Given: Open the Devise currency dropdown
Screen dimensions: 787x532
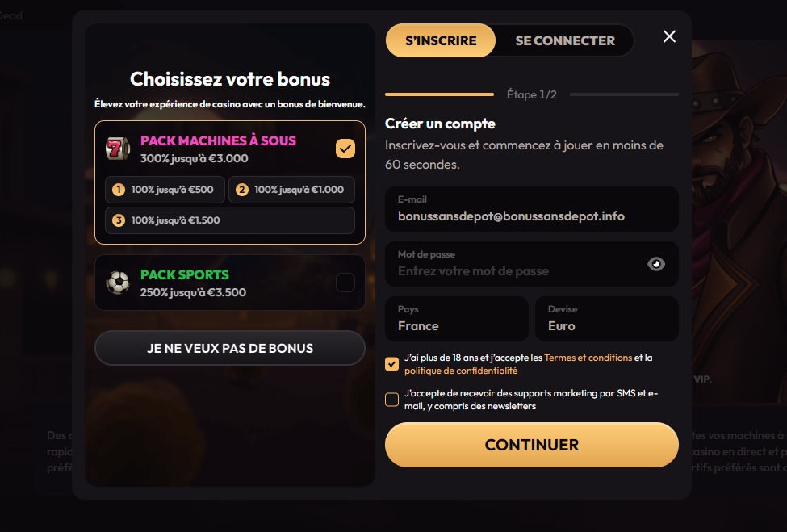Looking at the screenshot, I should (606, 319).
